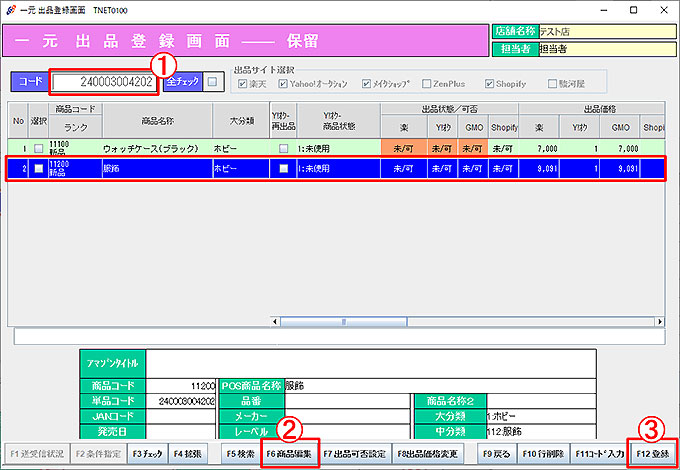Tick the select checkbox for row 2
This screenshot has width=680, height=470.
click(39, 169)
